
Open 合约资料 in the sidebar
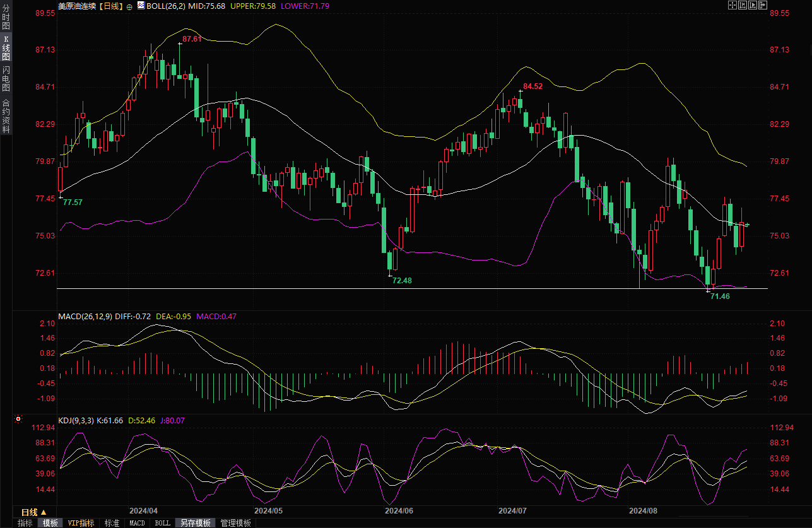pos(6,115)
